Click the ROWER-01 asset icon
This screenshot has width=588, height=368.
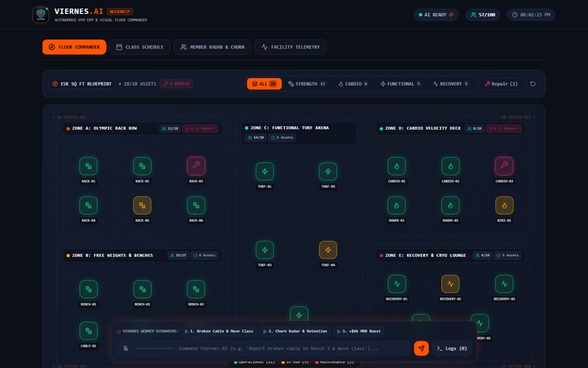[x=397, y=205]
